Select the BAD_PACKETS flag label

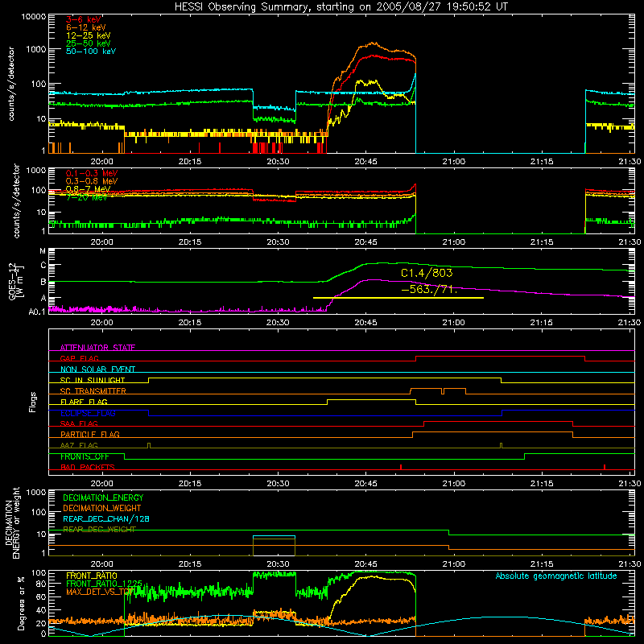tap(88, 467)
